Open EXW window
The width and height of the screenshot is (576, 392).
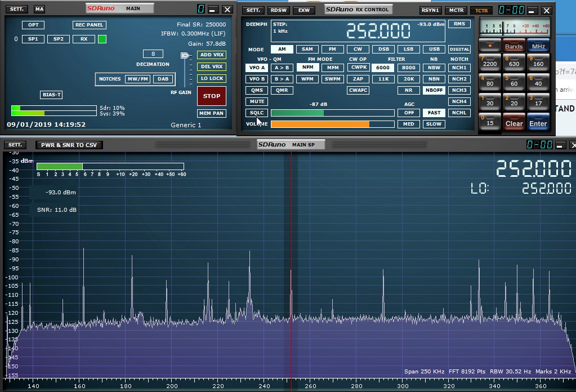(x=304, y=10)
